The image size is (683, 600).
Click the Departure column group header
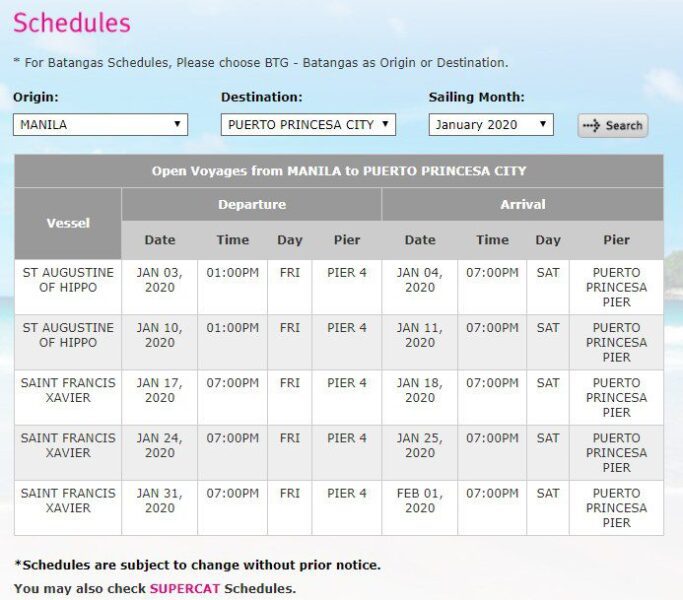click(x=252, y=204)
